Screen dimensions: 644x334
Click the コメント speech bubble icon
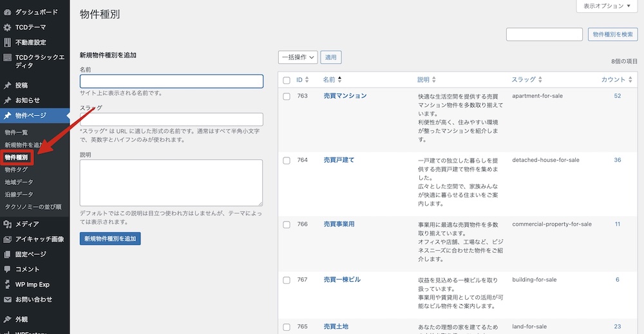[x=7, y=270]
